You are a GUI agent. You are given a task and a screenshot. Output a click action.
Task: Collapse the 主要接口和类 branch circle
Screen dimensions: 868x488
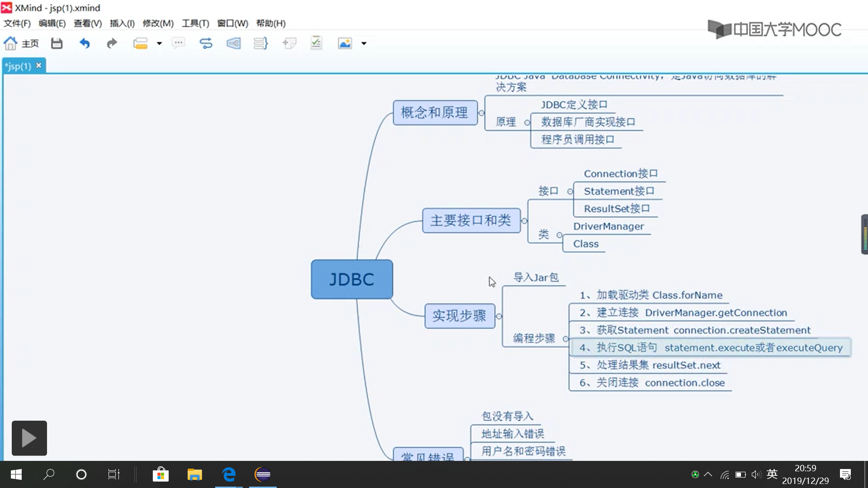525,221
